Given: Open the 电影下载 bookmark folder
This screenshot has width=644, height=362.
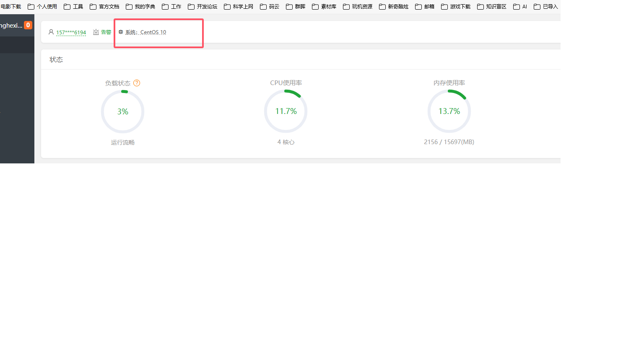Looking at the screenshot, I should (10, 7).
